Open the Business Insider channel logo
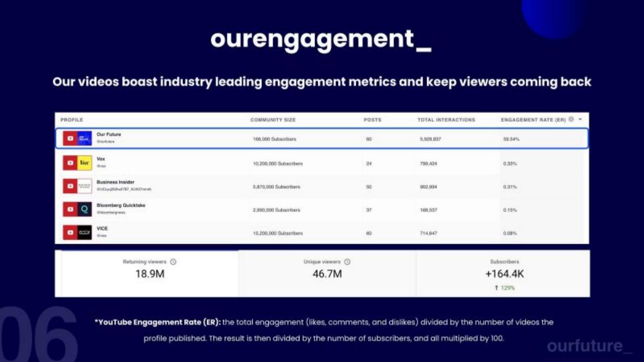This screenshot has width=644, height=362. point(85,186)
